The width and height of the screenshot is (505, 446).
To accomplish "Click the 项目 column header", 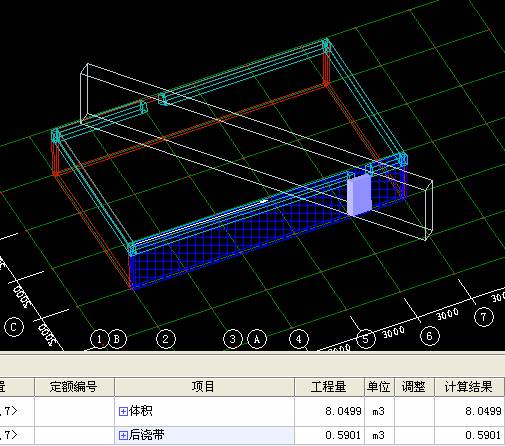I will pos(204,387).
